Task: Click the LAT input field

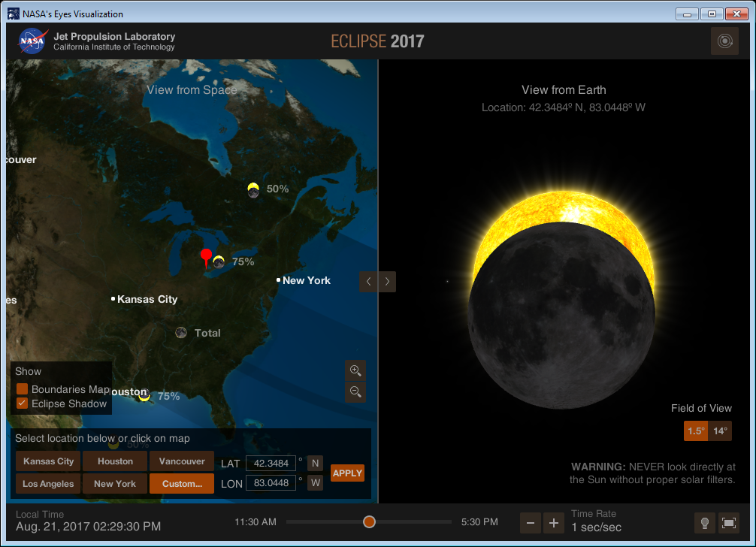Action: pos(271,463)
